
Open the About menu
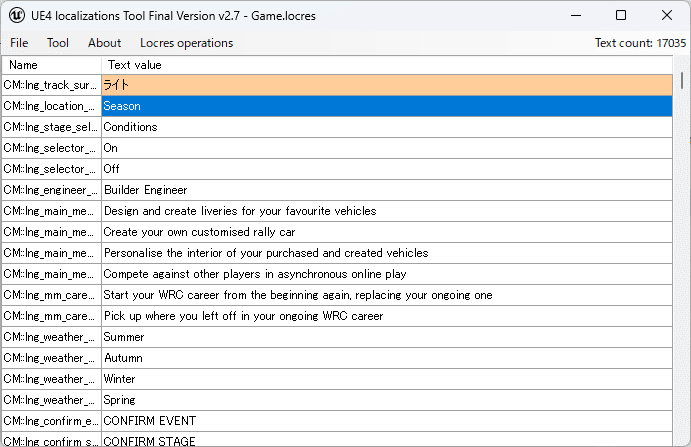(x=104, y=43)
